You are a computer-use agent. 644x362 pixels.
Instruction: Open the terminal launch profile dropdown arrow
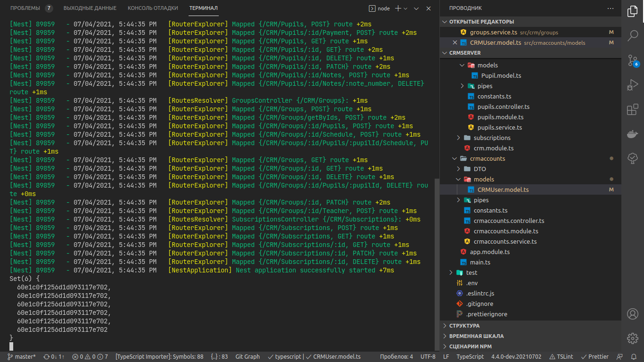[x=406, y=8]
